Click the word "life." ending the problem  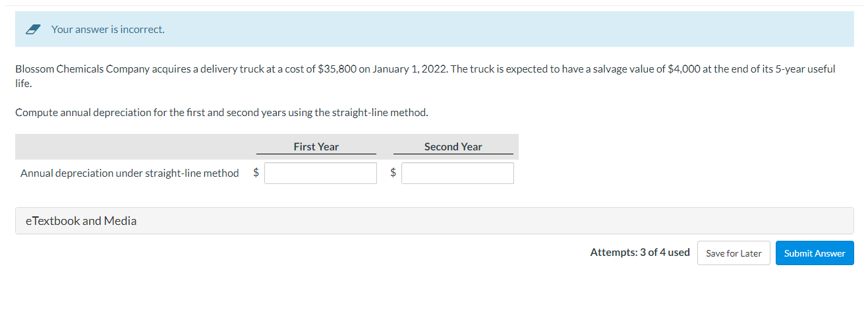coord(24,84)
